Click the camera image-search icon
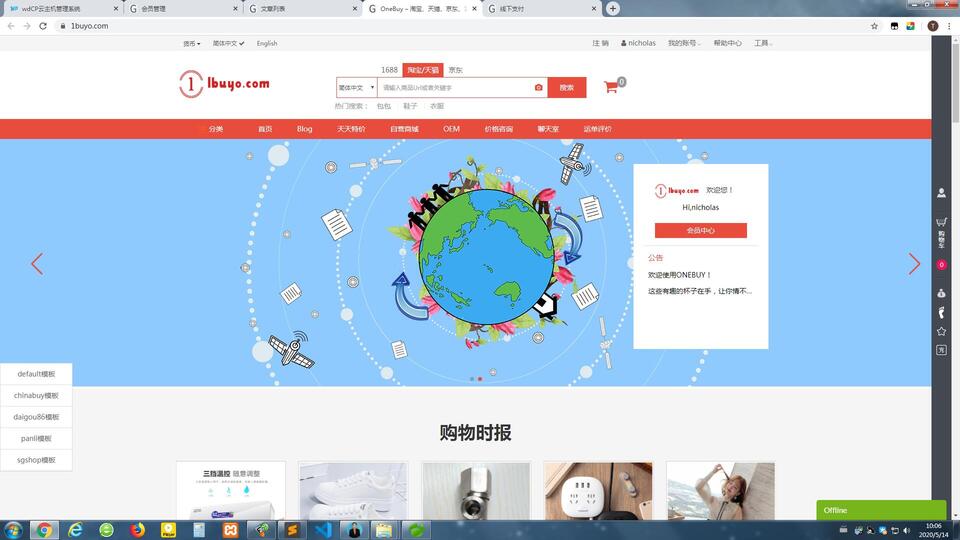Image resolution: width=960 pixels, height=540 pixels. [538, 88]
